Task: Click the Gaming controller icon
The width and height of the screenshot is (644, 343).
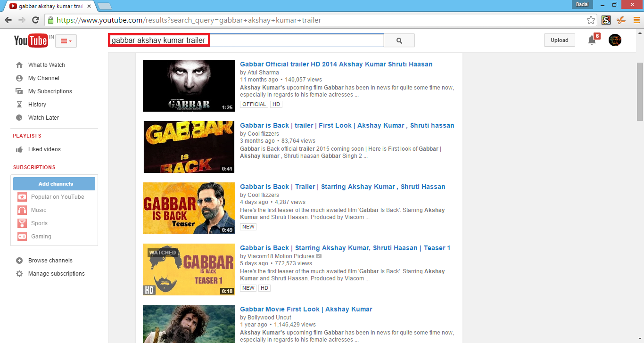Action: 22,237
